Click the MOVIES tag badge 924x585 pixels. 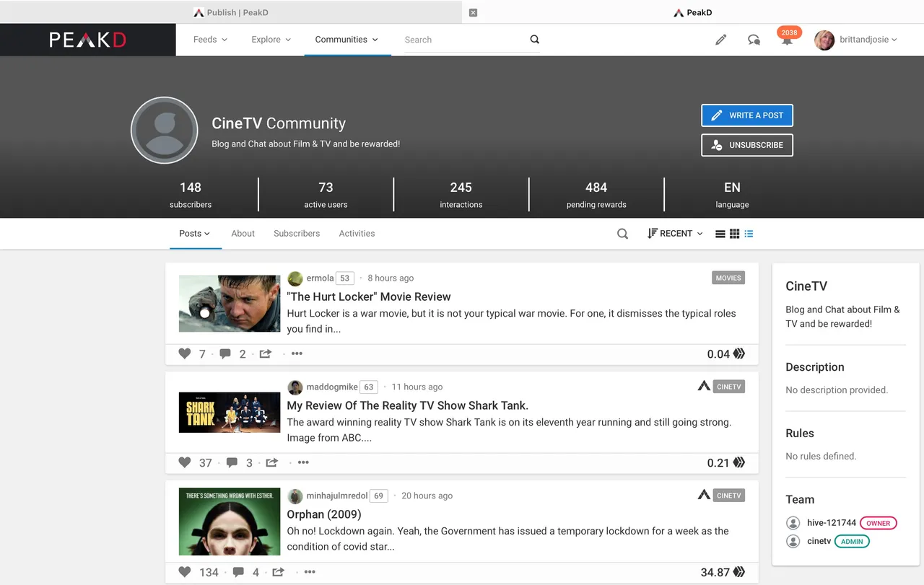click(x=728, y=278)
